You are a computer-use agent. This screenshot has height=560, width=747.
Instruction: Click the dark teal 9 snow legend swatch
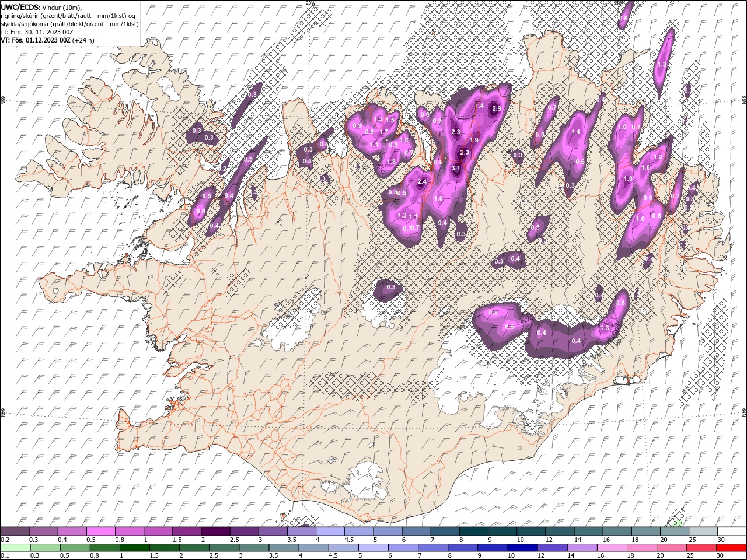tap(502, 531)
